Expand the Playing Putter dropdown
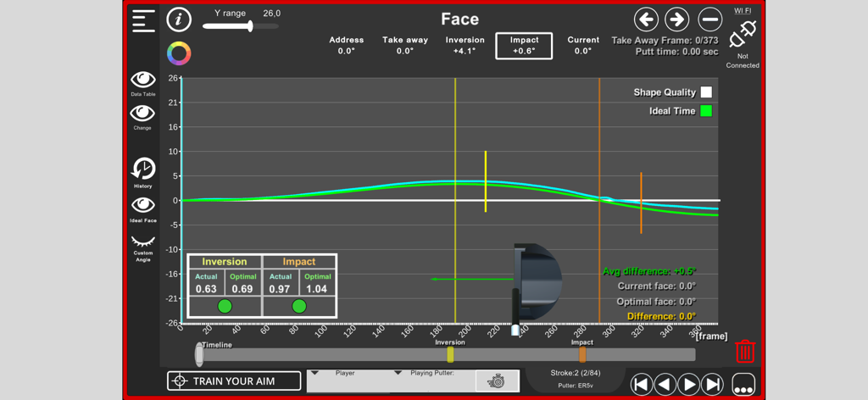The height and width of the screenshot is (400, 868). point(398,373)
